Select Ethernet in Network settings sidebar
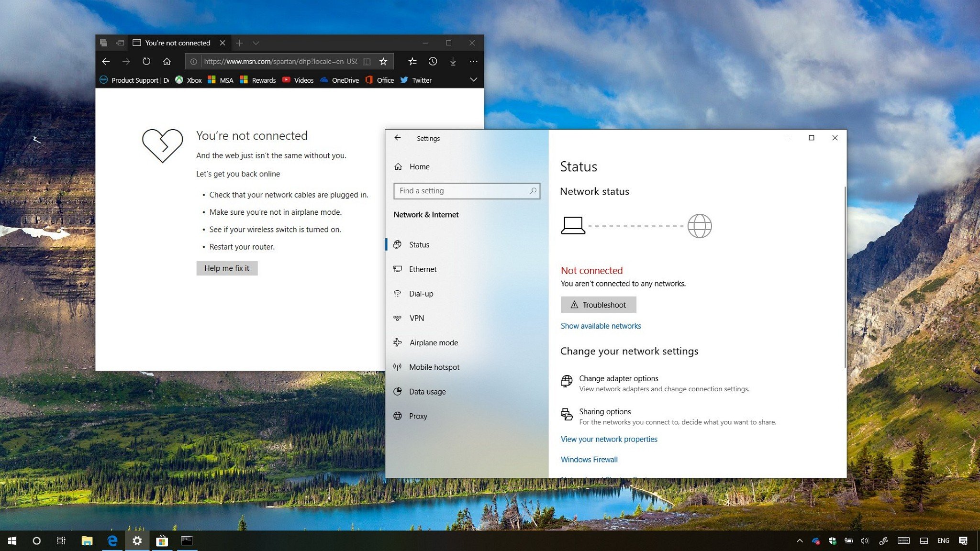 [x=423, y=268]
